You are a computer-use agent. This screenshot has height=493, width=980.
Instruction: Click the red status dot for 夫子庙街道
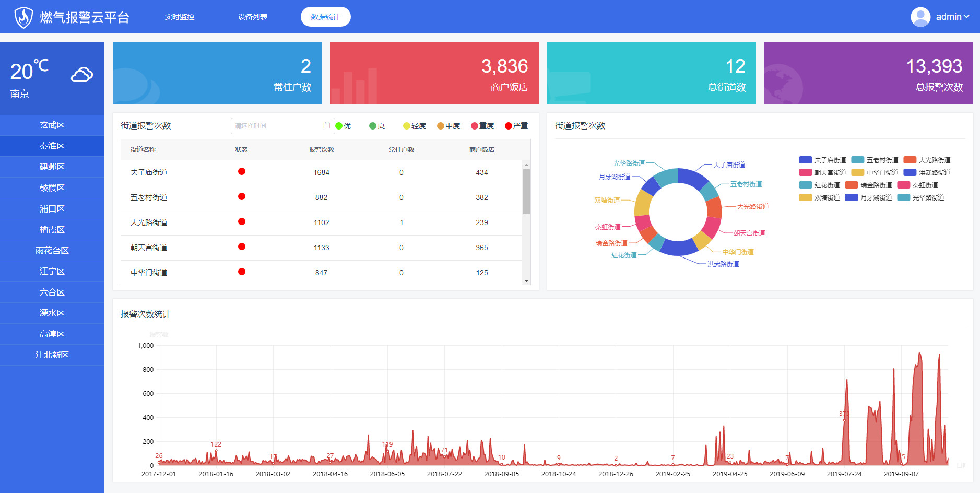241,172
